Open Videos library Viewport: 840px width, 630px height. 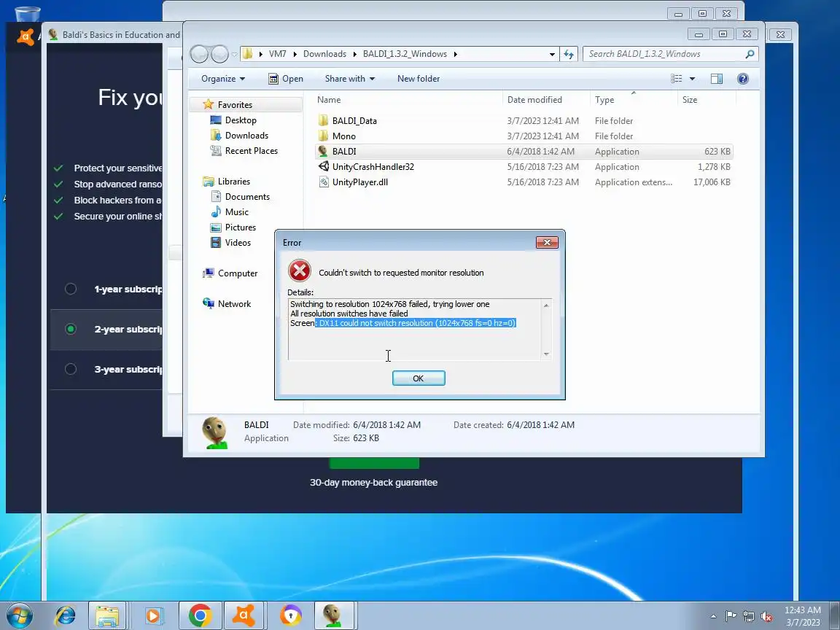point(237,243)
